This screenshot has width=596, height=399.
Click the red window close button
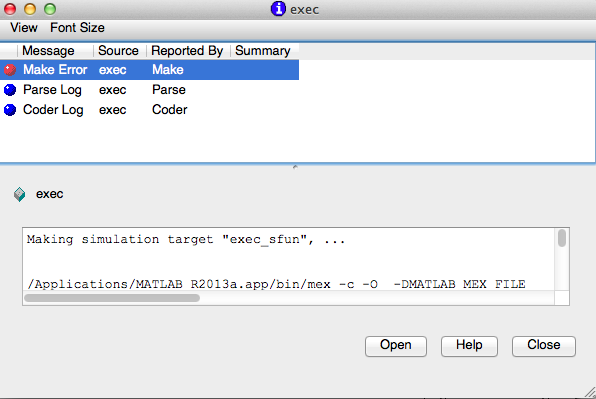tap(10, 9)
